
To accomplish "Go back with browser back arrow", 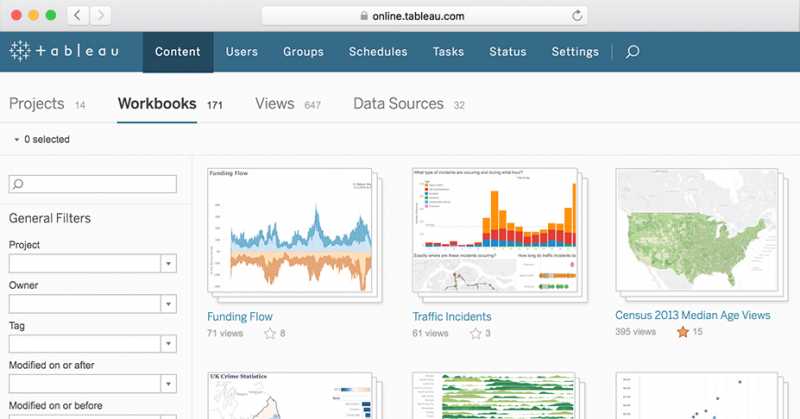I will coord(77,15).
